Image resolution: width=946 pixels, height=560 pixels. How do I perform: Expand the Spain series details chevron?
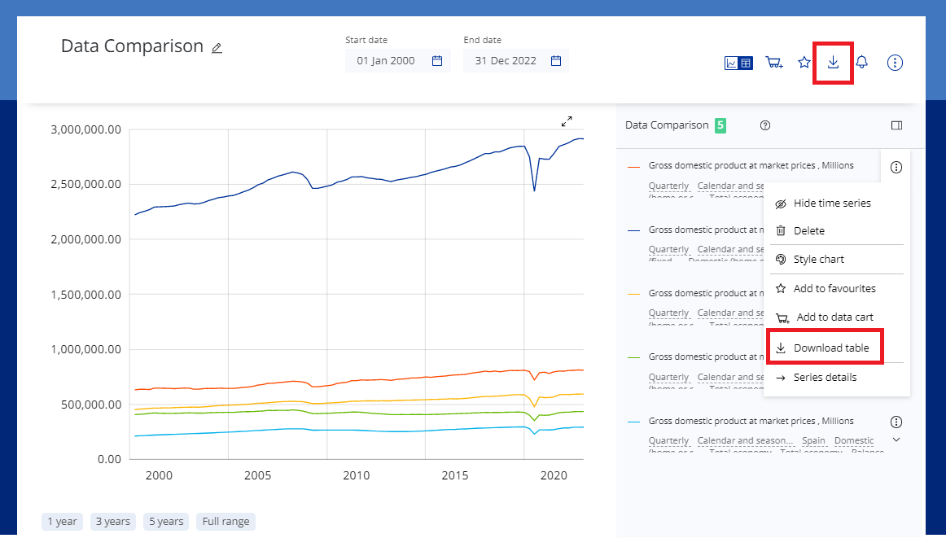896,440
